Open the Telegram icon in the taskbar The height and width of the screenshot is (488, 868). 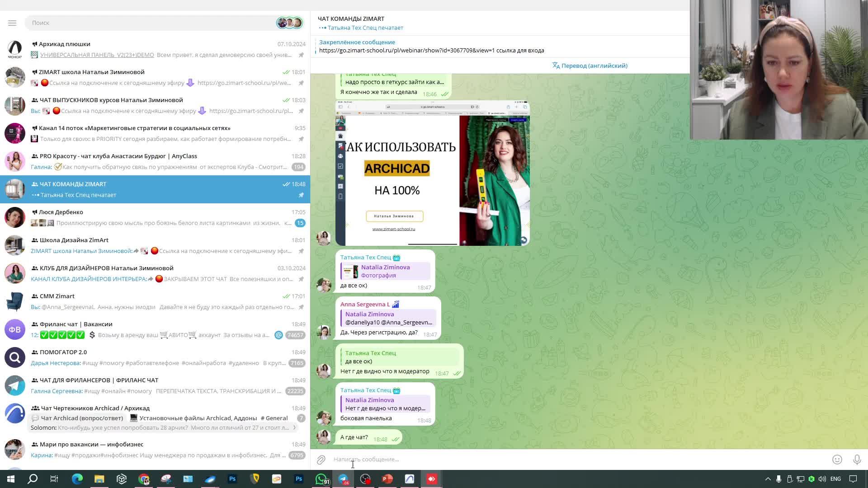click(343, 479)
